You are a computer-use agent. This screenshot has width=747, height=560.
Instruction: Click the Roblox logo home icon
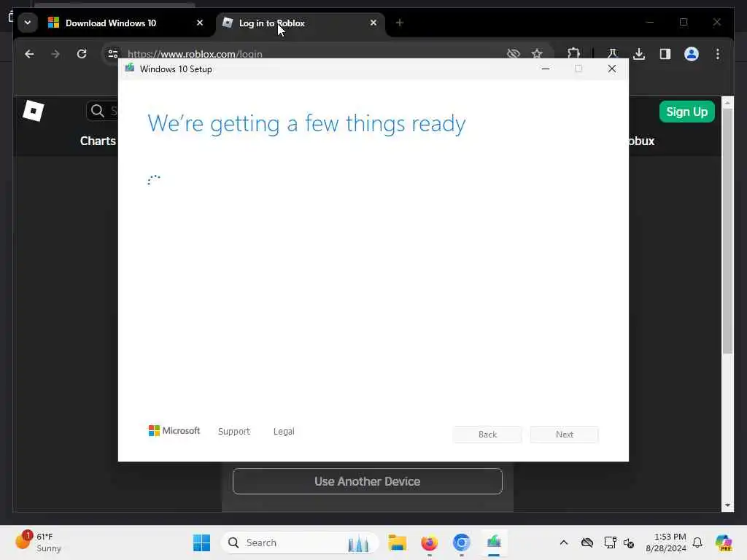coord(34,112)
